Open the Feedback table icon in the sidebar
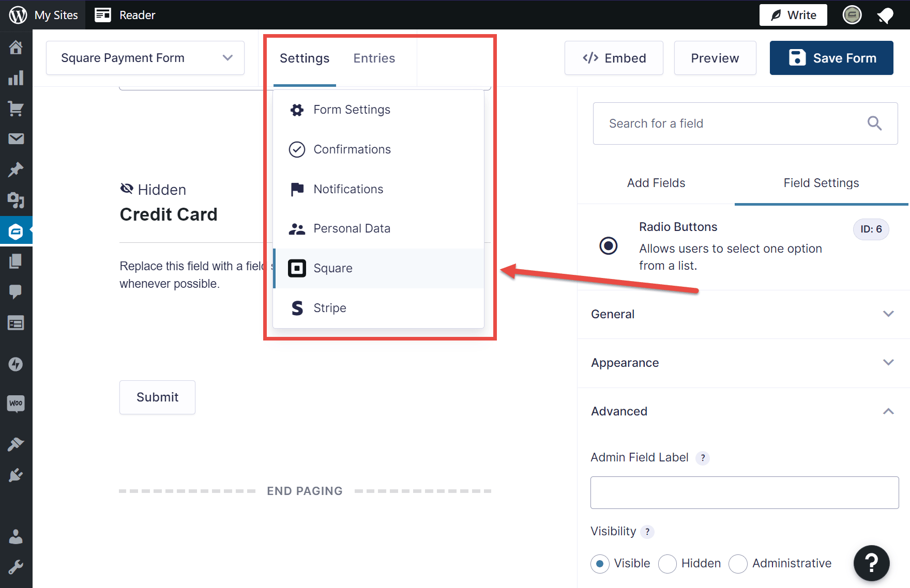The height and width of the screenshot is (588, 910). pyautogui.click(x=16, y=323)
